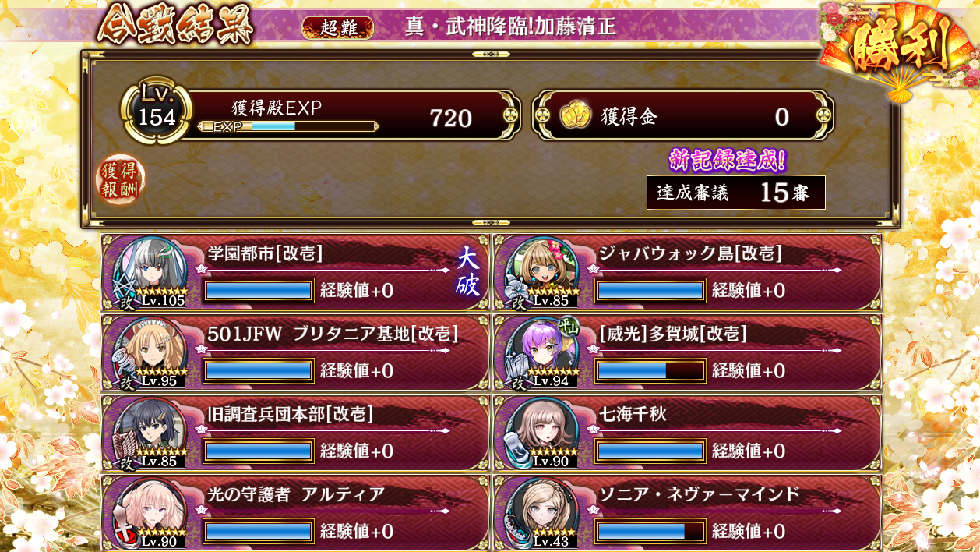The height and width of the screenshot is (552, 980).
Task: Click the [威光]多賀城 experience bar
Action: (x=650, y=370)
